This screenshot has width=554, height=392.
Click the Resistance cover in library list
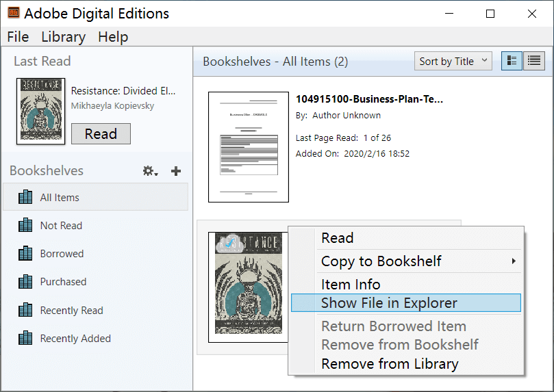point(248,287)
